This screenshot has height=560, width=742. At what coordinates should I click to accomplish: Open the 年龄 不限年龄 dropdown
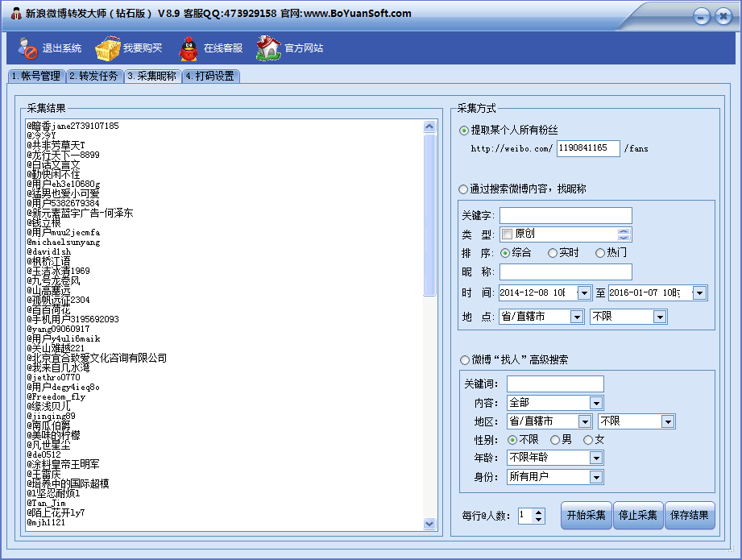[x=596, y=458]
